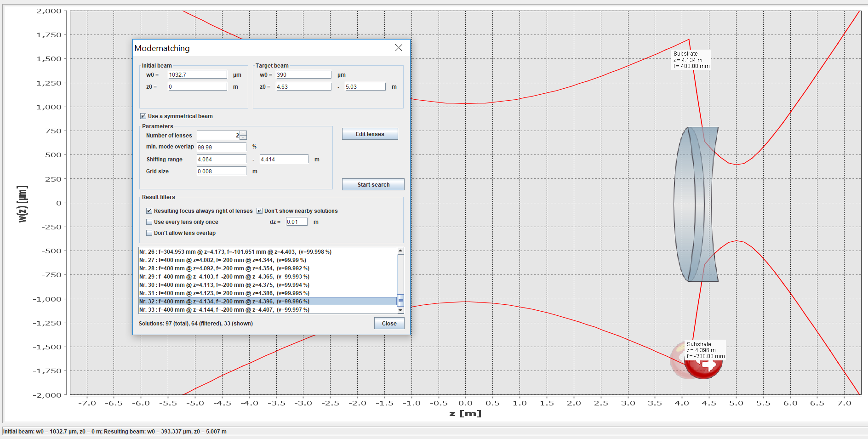Click the min. mode overlap field

click(222, 147)
